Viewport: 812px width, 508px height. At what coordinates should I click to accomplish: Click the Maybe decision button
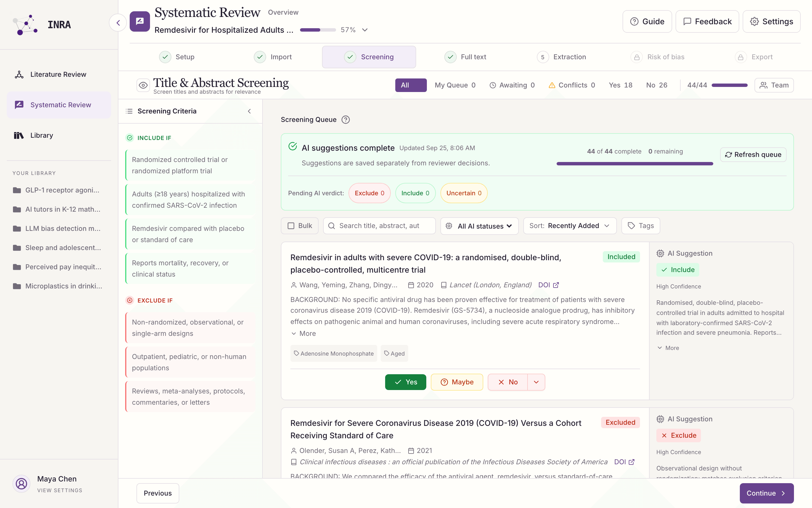pos(457,382)
